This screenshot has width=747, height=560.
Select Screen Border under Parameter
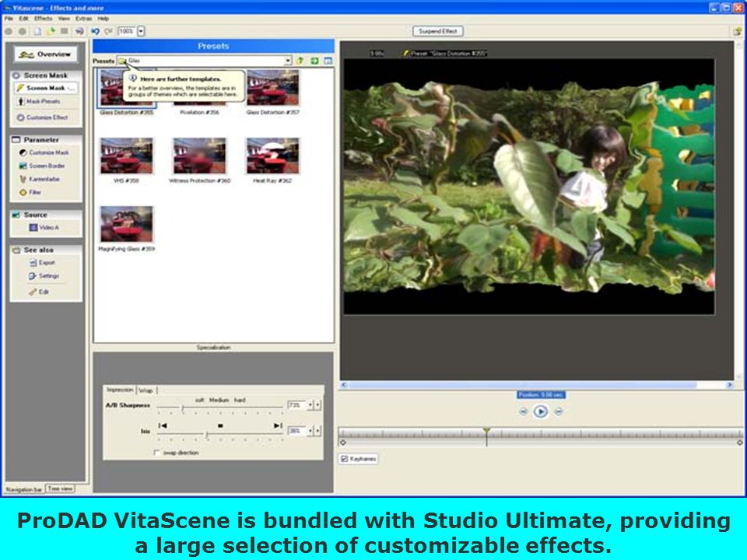[x=42, y=166]
